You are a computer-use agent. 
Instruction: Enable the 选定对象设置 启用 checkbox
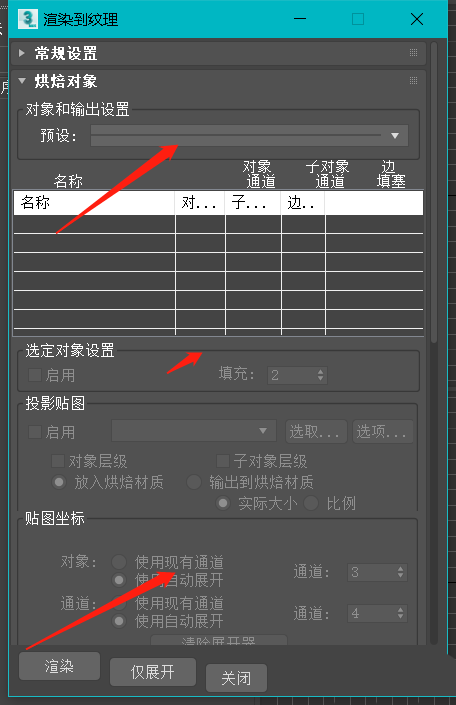pyautogui.click(x=35, y=375)
